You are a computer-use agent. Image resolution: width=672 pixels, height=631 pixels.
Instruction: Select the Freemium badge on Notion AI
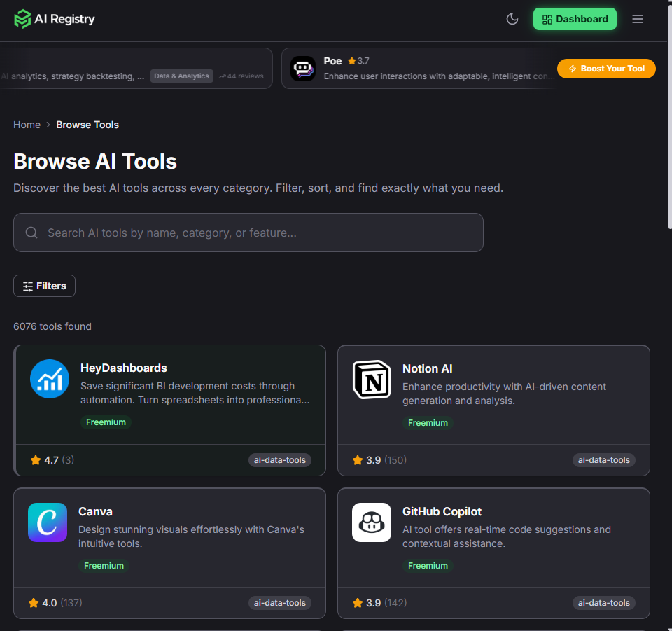point(428,422)
